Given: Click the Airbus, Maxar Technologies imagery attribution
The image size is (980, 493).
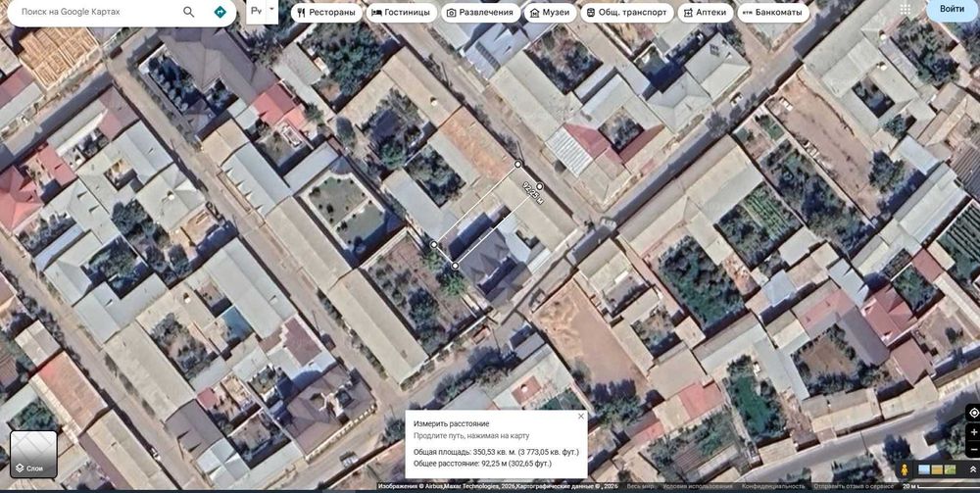Looking at the screenshot, I should [468, 487].
